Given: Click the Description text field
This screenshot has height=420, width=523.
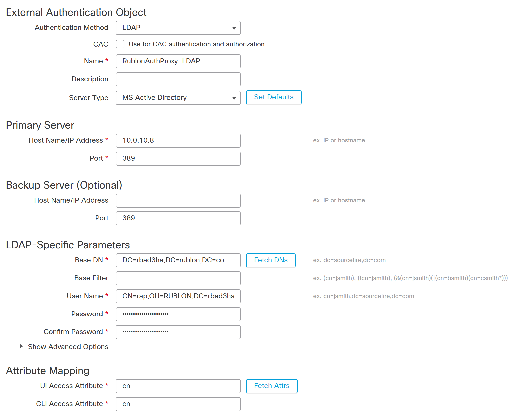Looking at the screenshot, I should coord(178,79).
